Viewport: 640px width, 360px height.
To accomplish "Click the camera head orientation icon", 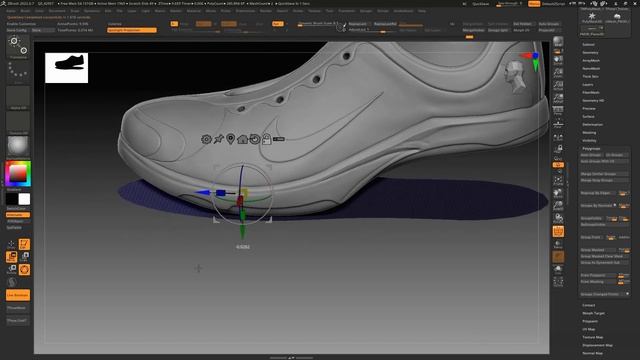I will (515, 77).
